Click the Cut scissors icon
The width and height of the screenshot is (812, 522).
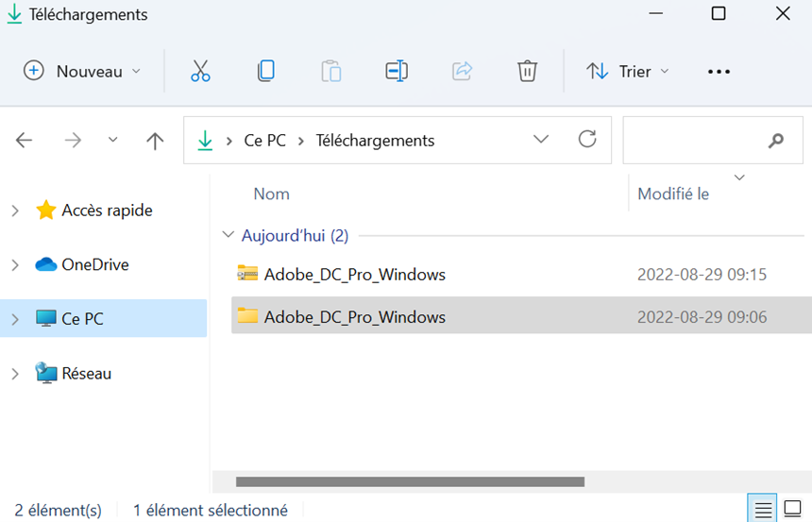[x=200, y=71]
